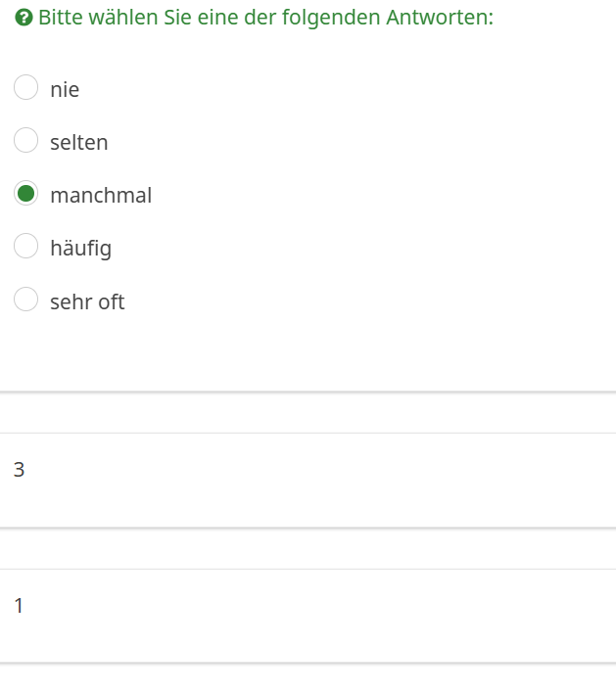
Task: Click the number 1 in the list
Action: coord(20,606)
